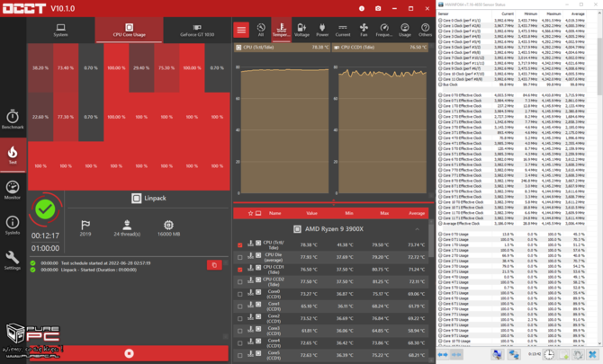Sort sensor table by Min column
The height and width of the screenshot is (364, 603).
(349, 213)
